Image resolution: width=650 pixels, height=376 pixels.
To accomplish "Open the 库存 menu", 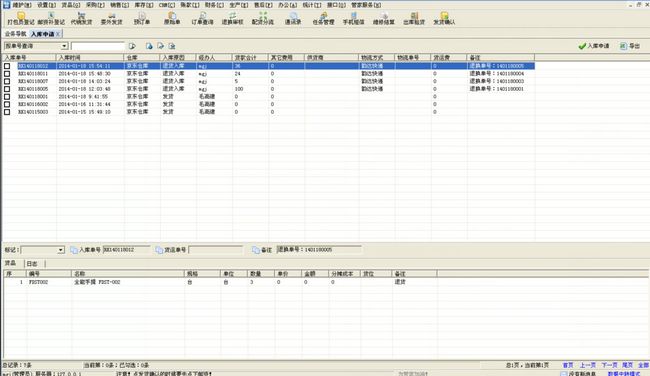I will click(143, 5).
